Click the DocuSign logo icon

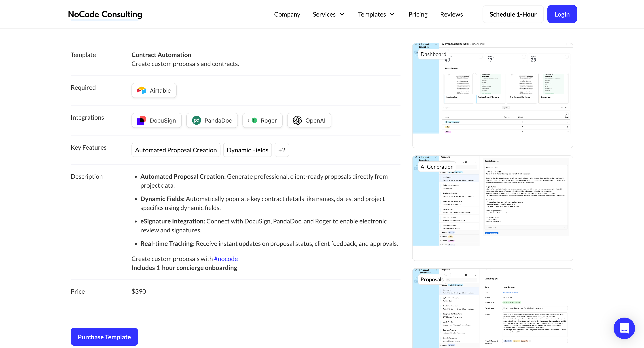[x=142, y=121]
